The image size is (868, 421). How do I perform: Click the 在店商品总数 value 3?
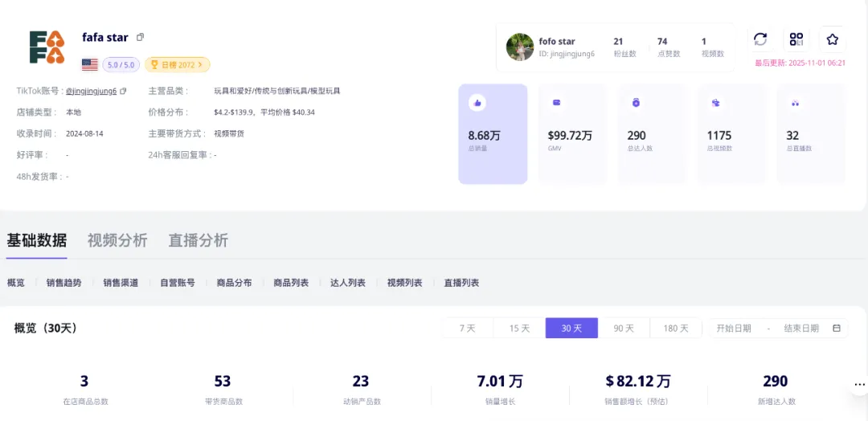click(x=84, y=381)
